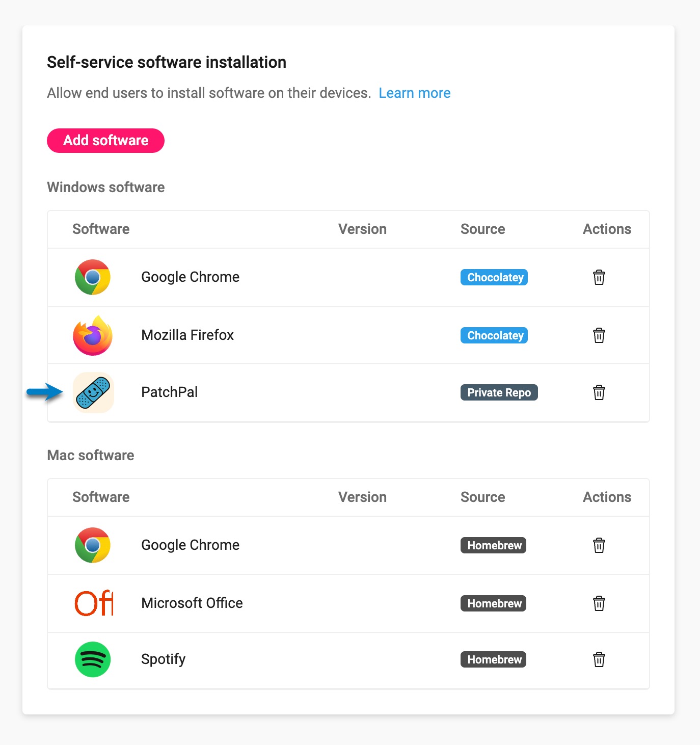Viewport: 700px width, 745px height.
Task: Click the Private Repo badge for PatchPal
Action: pyautogui.click(x=499, y=392)
